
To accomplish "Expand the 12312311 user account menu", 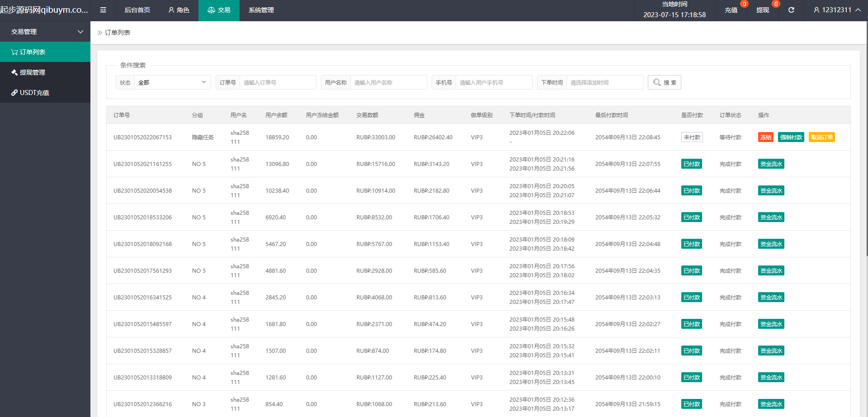I will coord(836,10).
